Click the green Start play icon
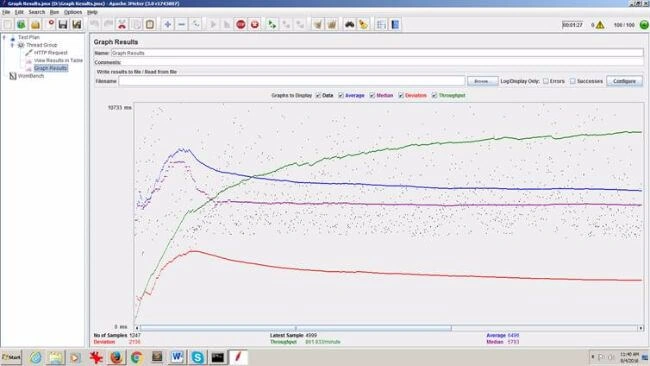 tap(213, 24)
